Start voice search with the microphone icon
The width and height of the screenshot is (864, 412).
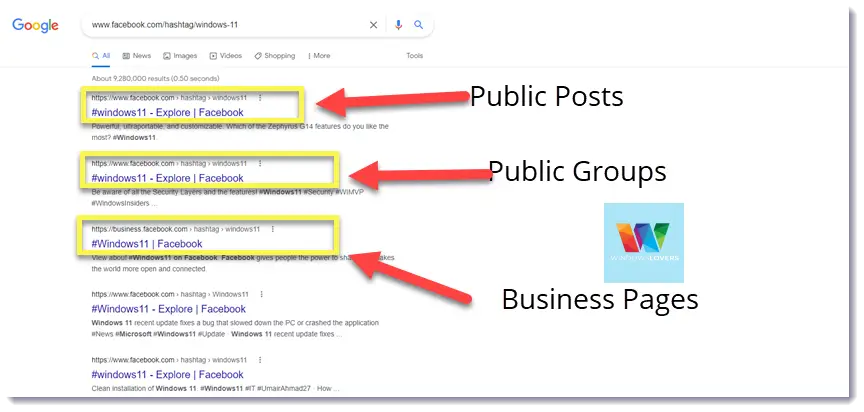tap(398, 25)
